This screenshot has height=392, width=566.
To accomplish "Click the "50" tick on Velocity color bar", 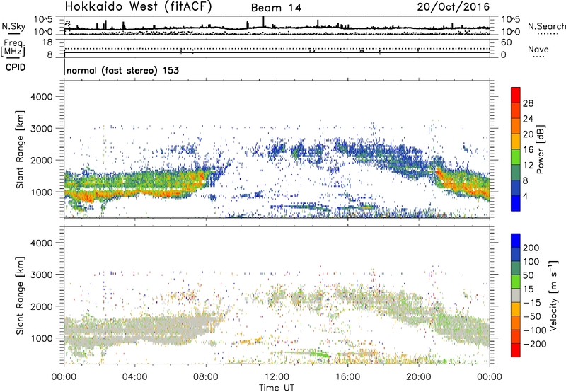I will [528, 275].
